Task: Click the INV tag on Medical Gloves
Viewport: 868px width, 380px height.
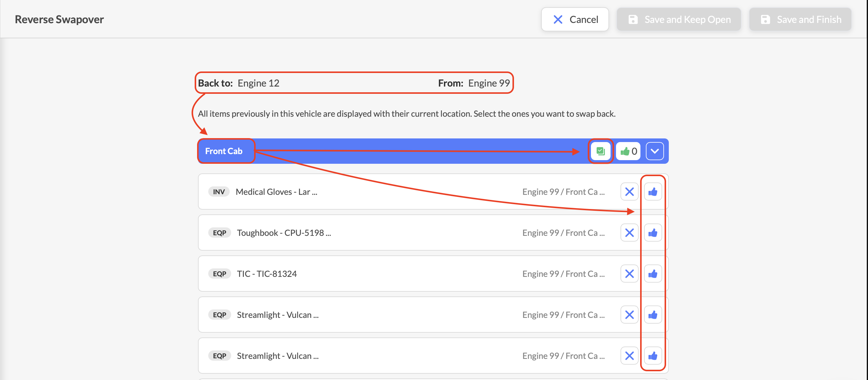Action: pos(219,192)
